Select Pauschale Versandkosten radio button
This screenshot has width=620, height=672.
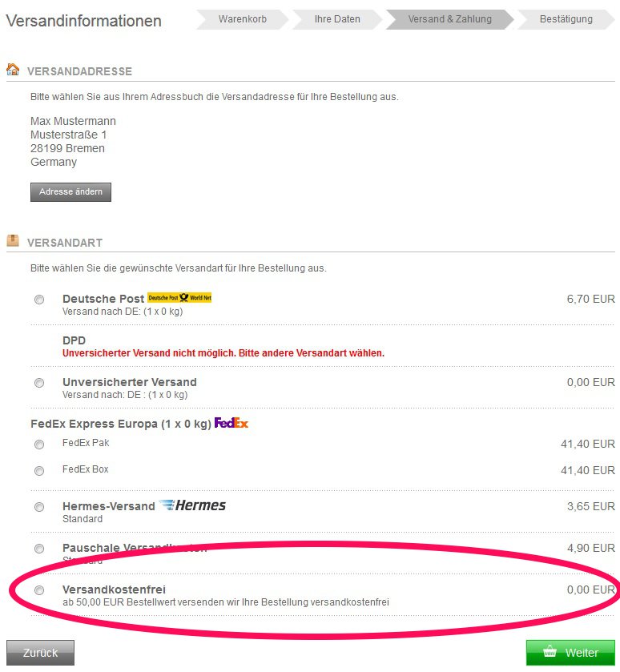39,549
